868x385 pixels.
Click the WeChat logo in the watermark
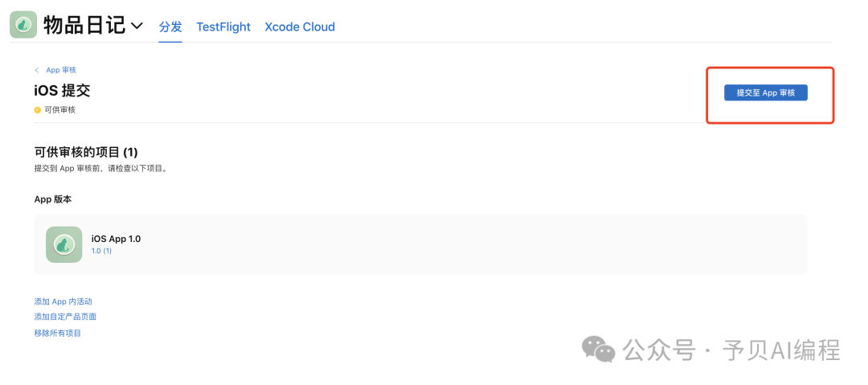(x=599, y=349)
